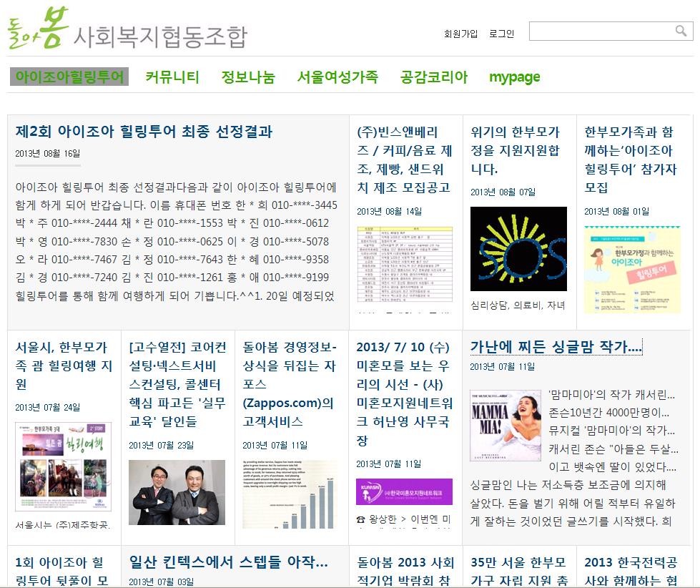The height and width of the screenshot is (588, 700).
Task: Open article 위기의 한부모가정을 지원지원합니다
Action: point(515,150)
